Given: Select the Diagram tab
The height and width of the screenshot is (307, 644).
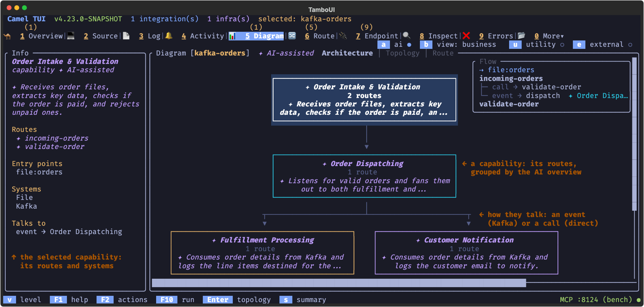Looking at the screenshot, I should coord(264,36).
